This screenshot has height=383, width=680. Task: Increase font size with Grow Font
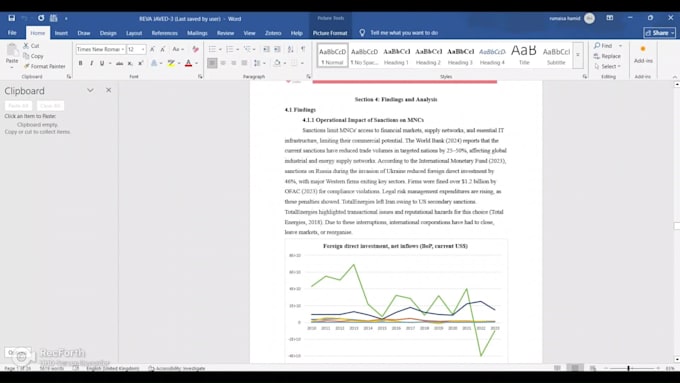152,49
